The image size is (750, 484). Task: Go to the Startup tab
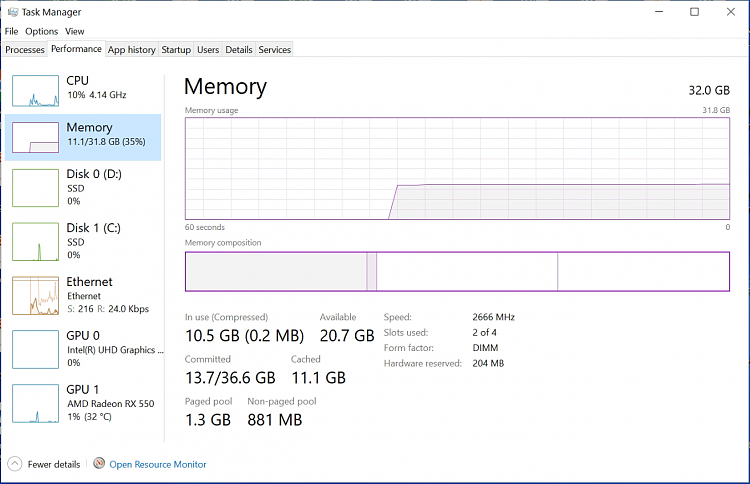point(176,49)
